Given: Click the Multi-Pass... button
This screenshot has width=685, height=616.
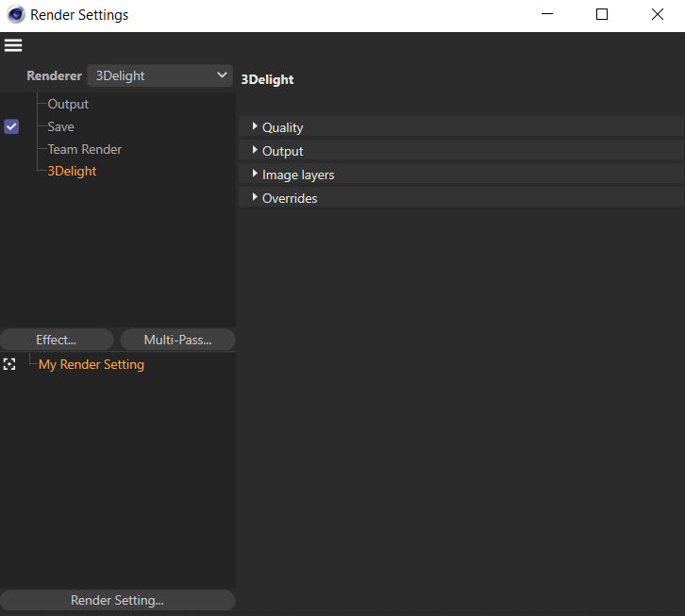Looking at the screenshot, I should 177,340.
